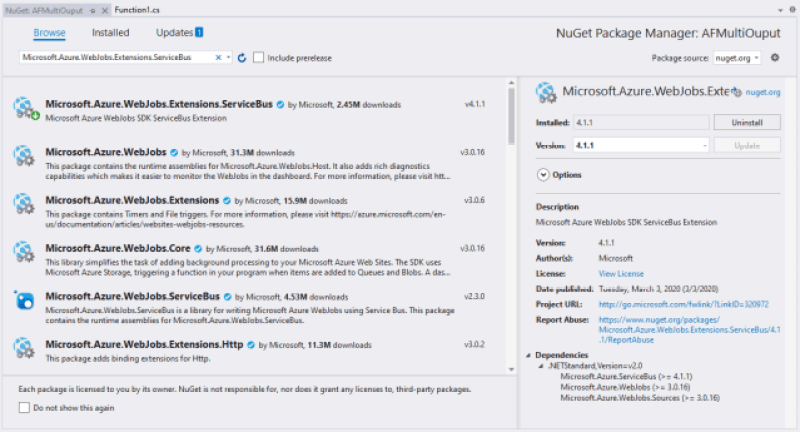This screenshot has width=800, height=432.
Task: Select Microsoft.Azure.WebJobs.Sources dependency row
Action: tap(640, 398)
